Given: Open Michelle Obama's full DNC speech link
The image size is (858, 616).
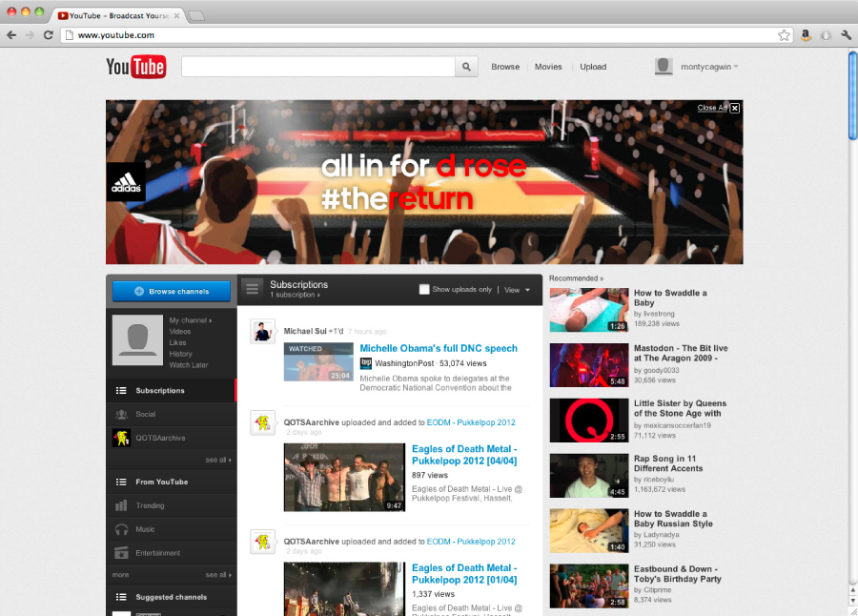Looking at the screenshot, I should coord(439,348).
